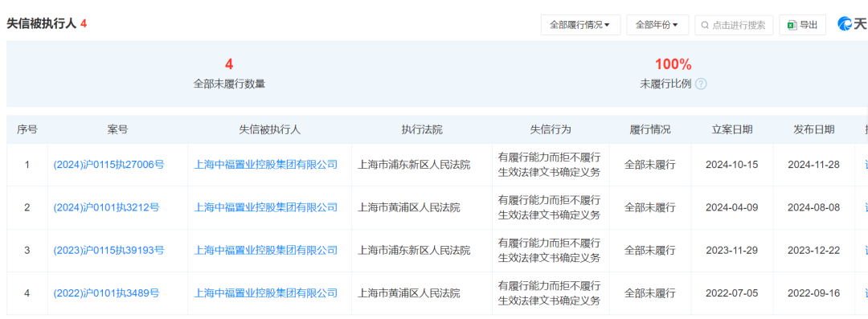Click the 履行情况 column header
The image size is (868, 319).
(x=650, y=129)
